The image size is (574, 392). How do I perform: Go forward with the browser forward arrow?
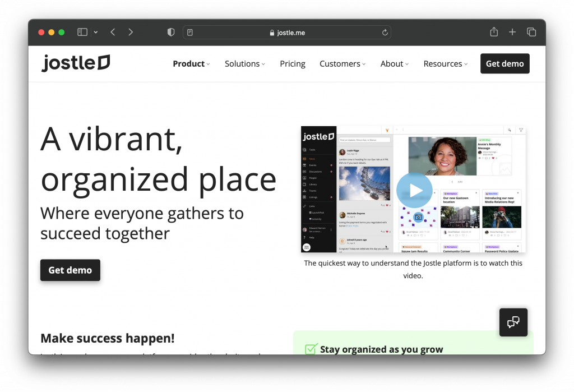tap(131, 32)
